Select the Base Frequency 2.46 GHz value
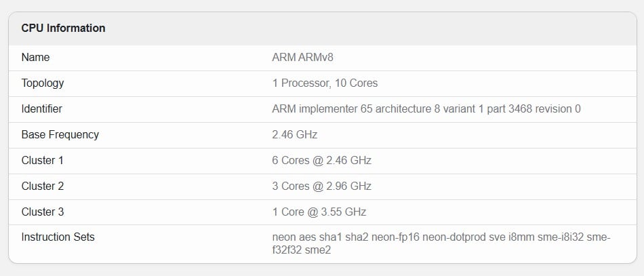644x276 pixels. pos(294,135)
